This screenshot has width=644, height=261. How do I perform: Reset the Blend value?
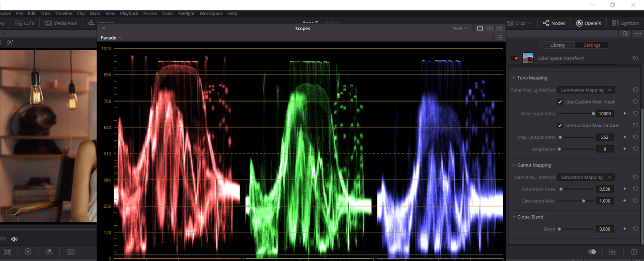[635, 229]
